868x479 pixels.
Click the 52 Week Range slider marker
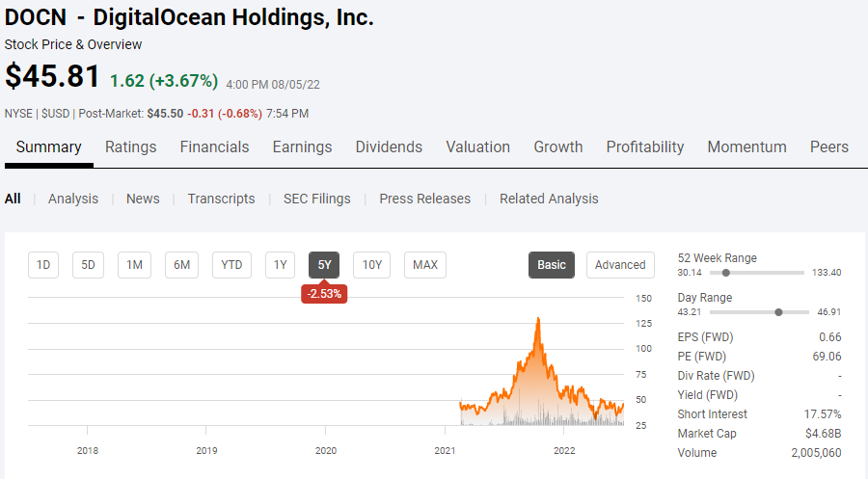pos(725,273)
